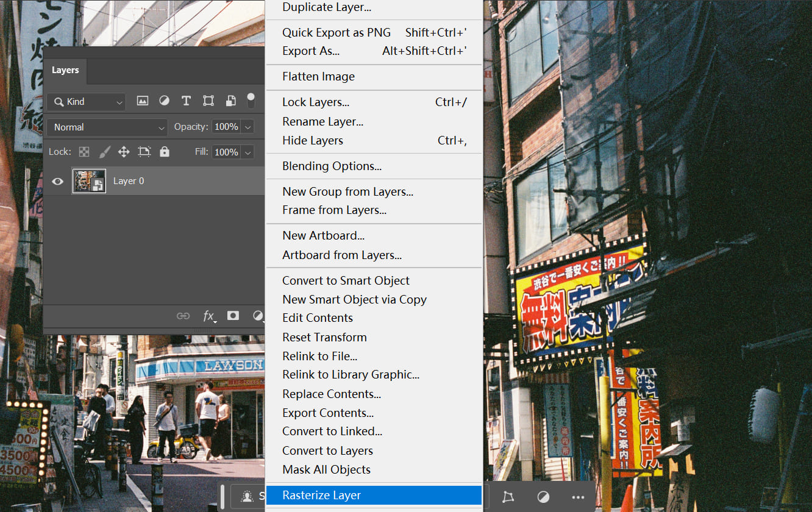Select the Layer 0 thumbnail

pos(89,181)
